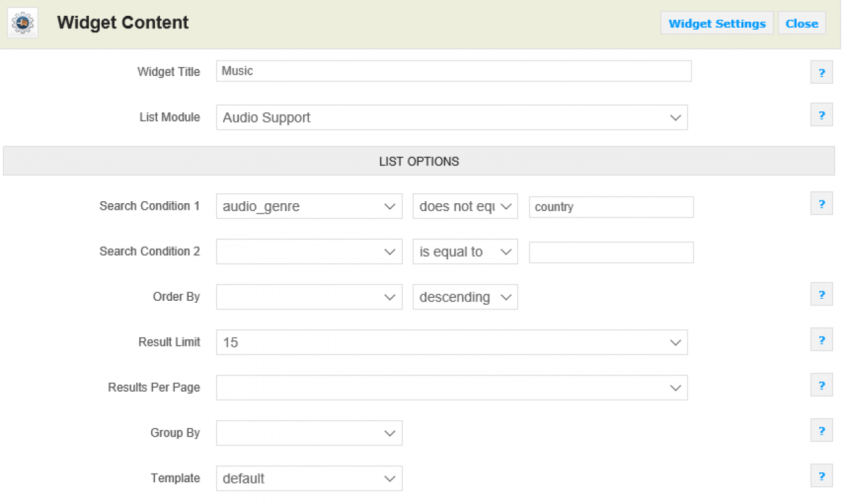This screenshot has height=504, width=845.
Task: Click the Widget Title text field
Action: tap(454, 71)
